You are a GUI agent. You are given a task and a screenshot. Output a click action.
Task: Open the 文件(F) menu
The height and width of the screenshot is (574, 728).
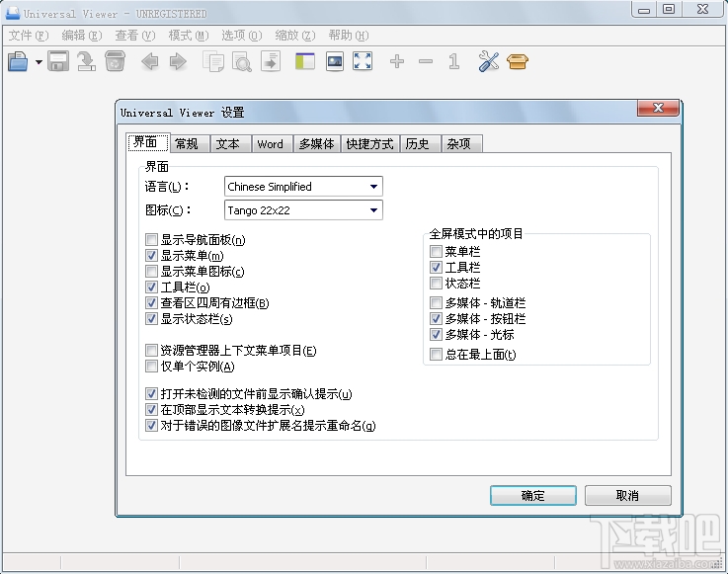[29, 36]
